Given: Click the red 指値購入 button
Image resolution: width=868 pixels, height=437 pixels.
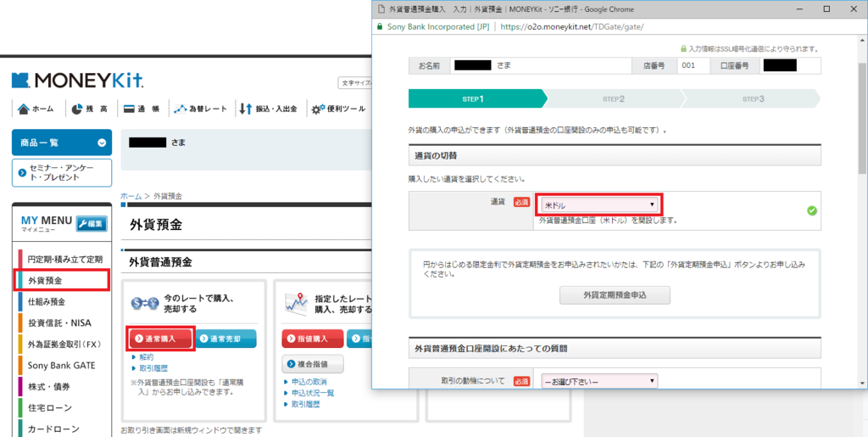Looking at the screenshot, I should pyautogui.click(x=313, y=339).
